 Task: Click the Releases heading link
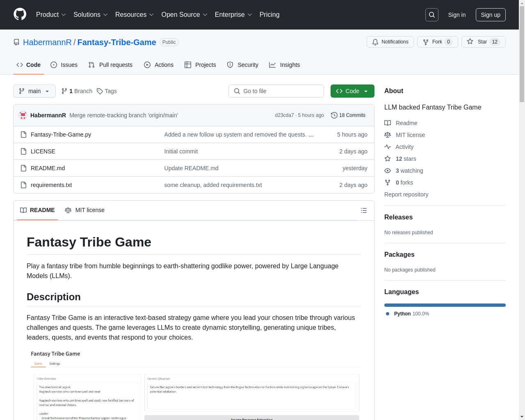pos(398,217)
